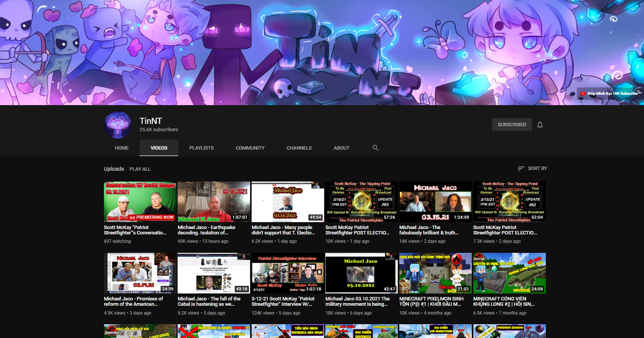Click title 'Michael Jaco - Promises of reform'

click(x=133, y=302)
